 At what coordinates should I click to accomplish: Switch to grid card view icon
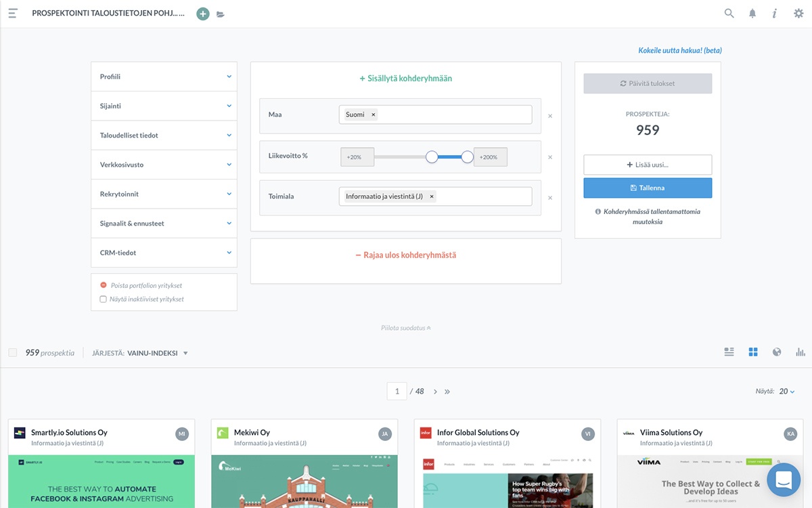(753, 352)
